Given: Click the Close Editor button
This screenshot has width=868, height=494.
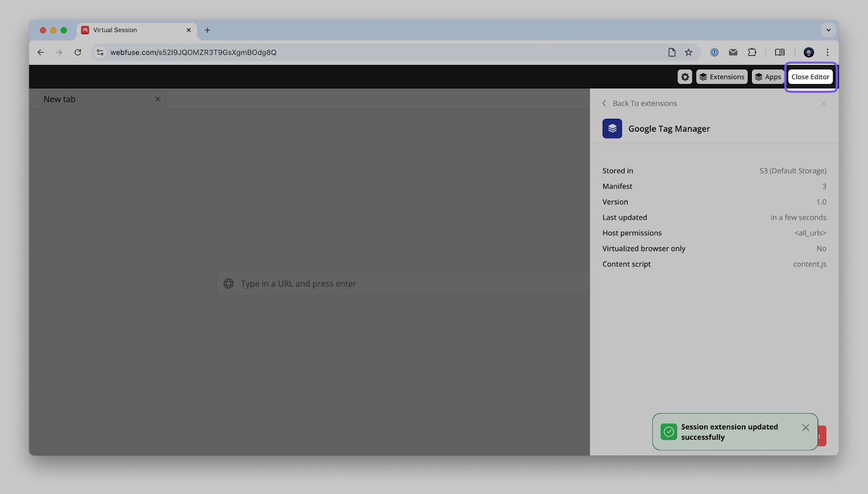Looking at the screenshot, I should [x=810, y=76].
